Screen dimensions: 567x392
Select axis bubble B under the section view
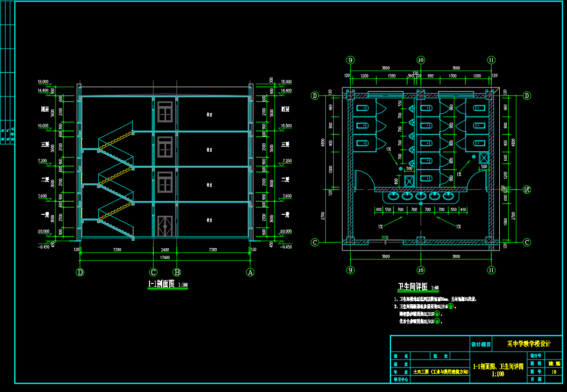click(177, 272)
